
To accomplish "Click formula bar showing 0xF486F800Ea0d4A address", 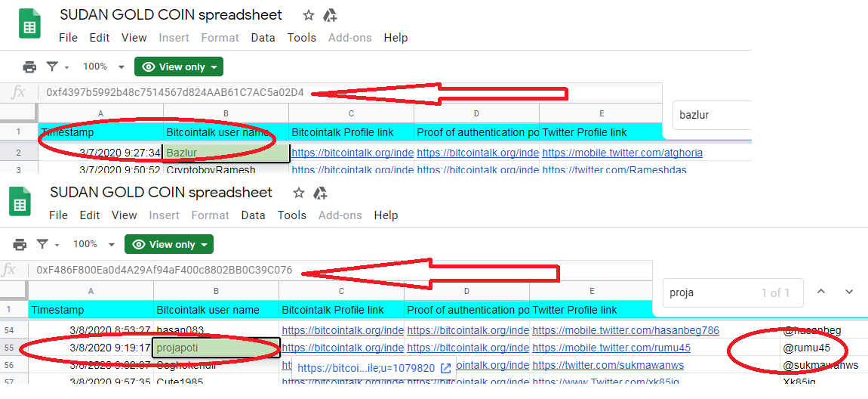I will (165, 271).
